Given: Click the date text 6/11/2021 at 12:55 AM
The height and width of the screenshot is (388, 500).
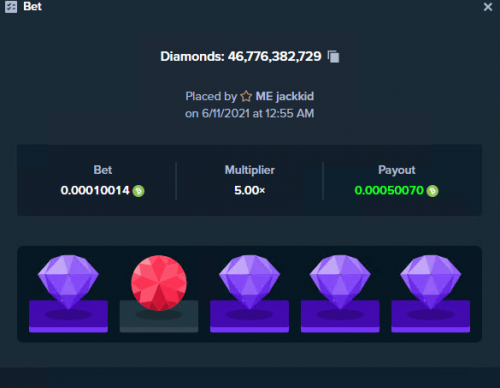Looking at the screenshot, I should point(258,113).
